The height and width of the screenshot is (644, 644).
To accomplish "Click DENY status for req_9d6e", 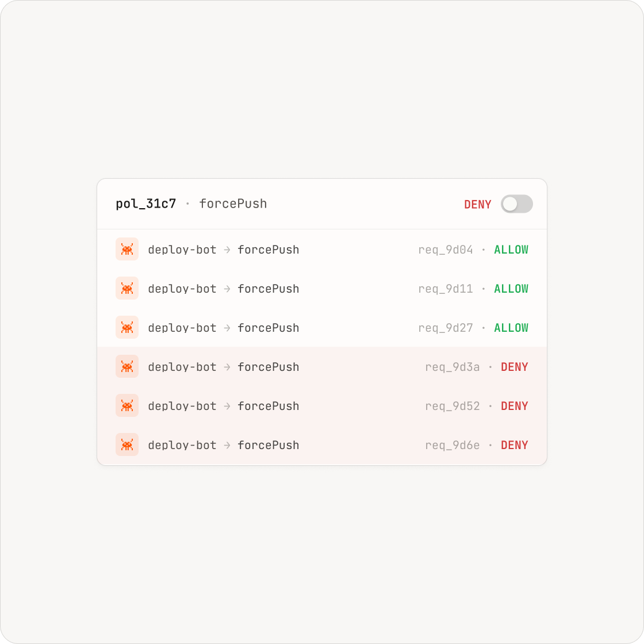I will tap(514, 445).
